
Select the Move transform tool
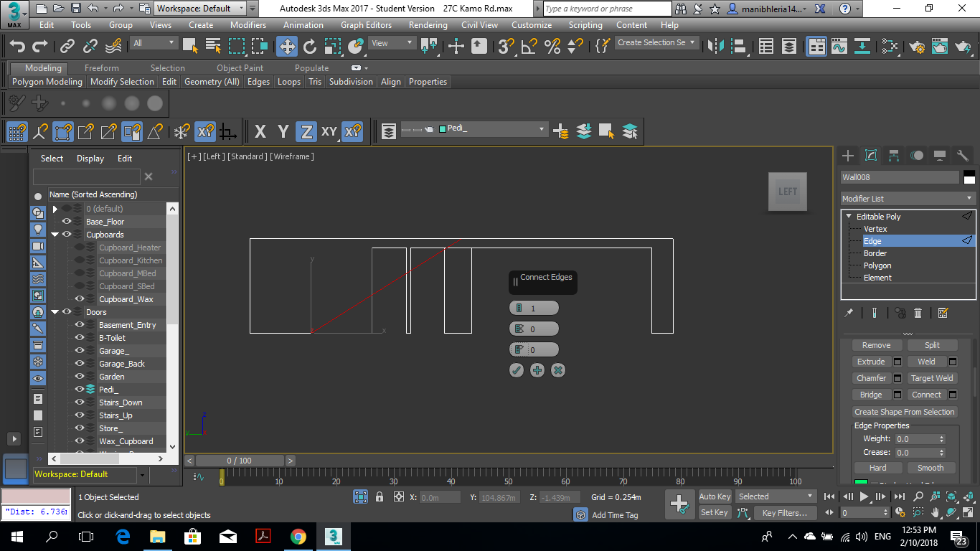(x=287, y=47)
